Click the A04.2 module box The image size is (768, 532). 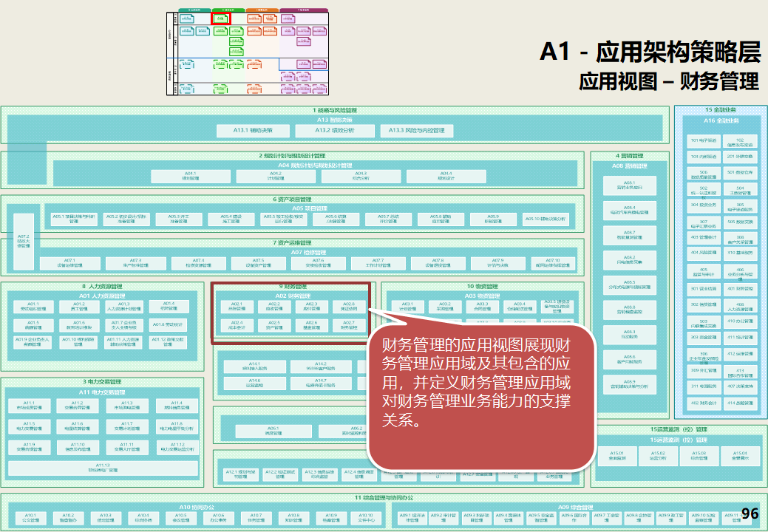pyautogui.click(x=276, y=176)
